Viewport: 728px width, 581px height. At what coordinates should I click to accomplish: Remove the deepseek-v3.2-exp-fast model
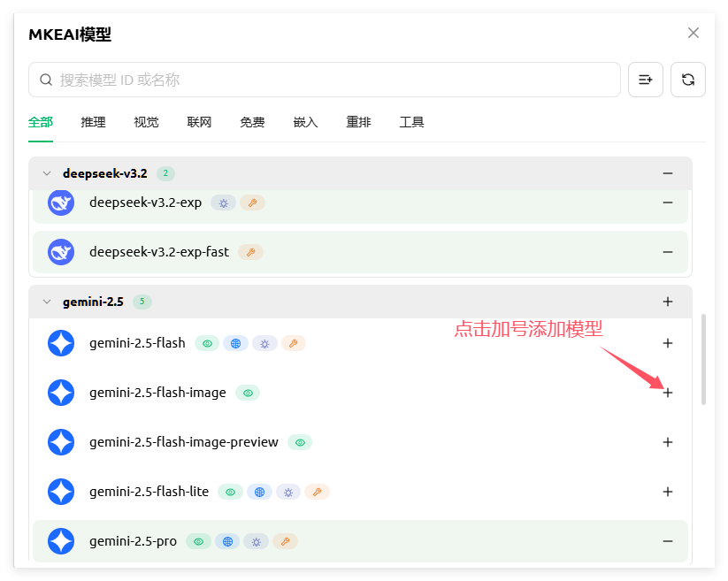pyautogui.click(x=668, y=252)
